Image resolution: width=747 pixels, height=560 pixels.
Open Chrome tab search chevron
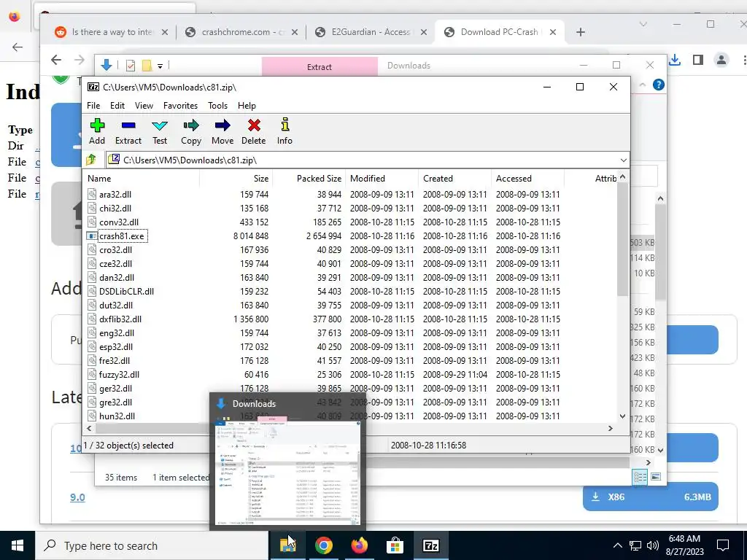(643, 24)
